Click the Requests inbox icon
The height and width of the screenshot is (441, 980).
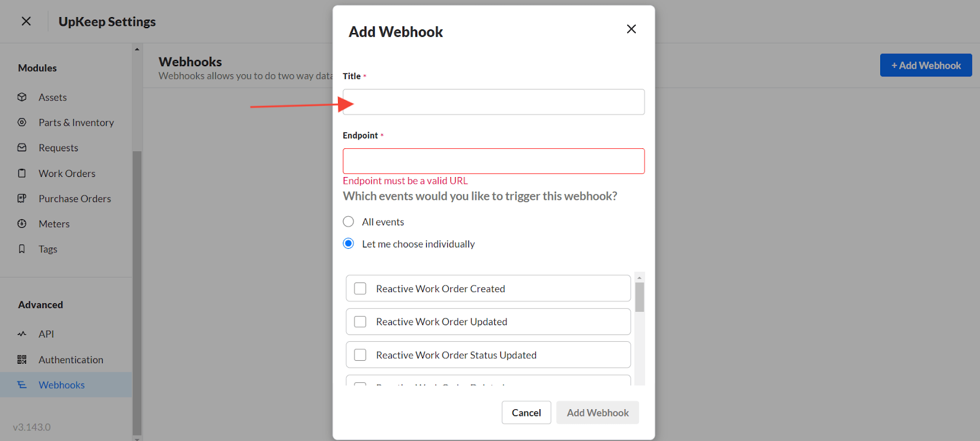coord(22,148)
